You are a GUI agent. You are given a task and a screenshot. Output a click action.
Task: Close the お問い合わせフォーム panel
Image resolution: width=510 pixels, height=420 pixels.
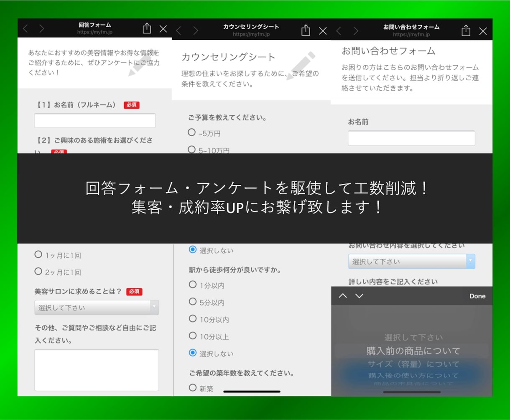[483, 31]
